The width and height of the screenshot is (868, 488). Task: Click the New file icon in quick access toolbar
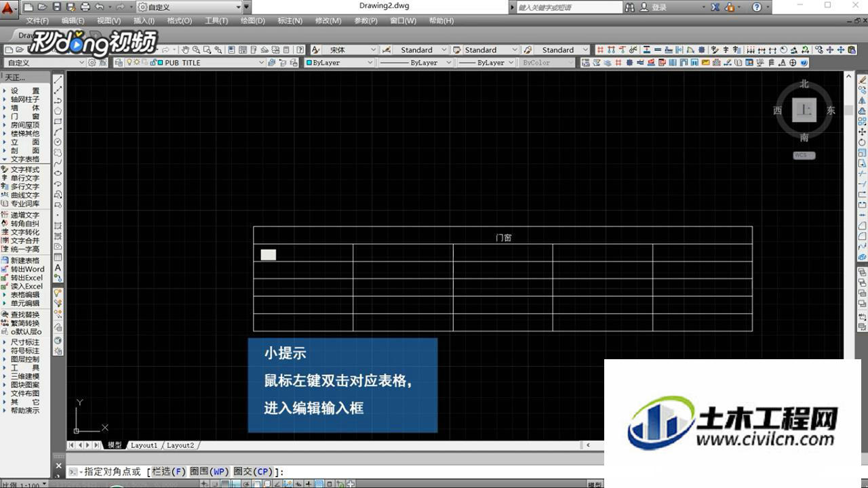[28, 7]
